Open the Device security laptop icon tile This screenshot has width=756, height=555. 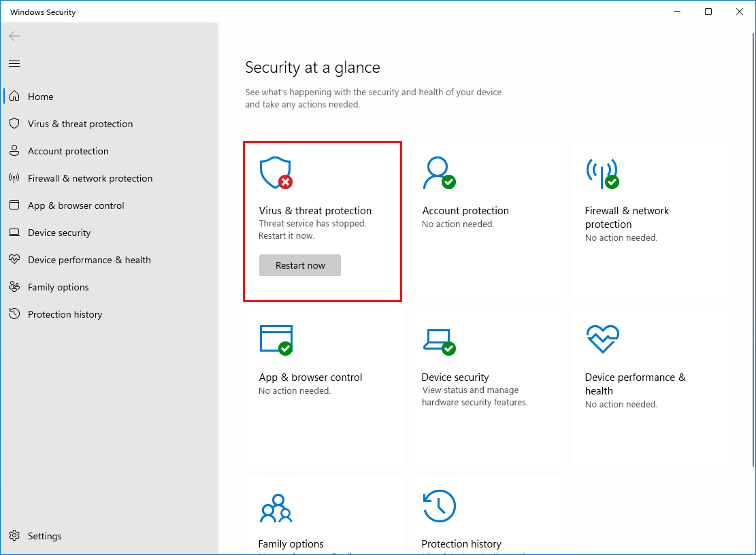pyautogui.click(x=439, y=342)
